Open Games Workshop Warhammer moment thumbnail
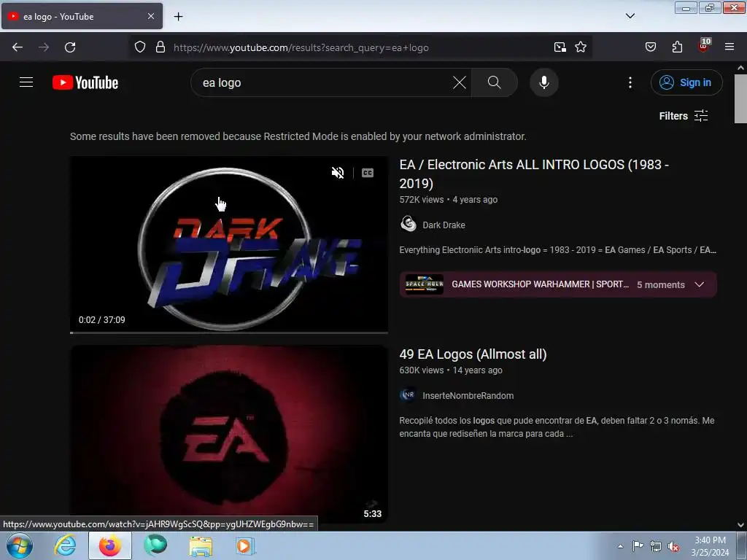Image resolution: width=747 pixels, height=560 pixels. click(424, 284)
